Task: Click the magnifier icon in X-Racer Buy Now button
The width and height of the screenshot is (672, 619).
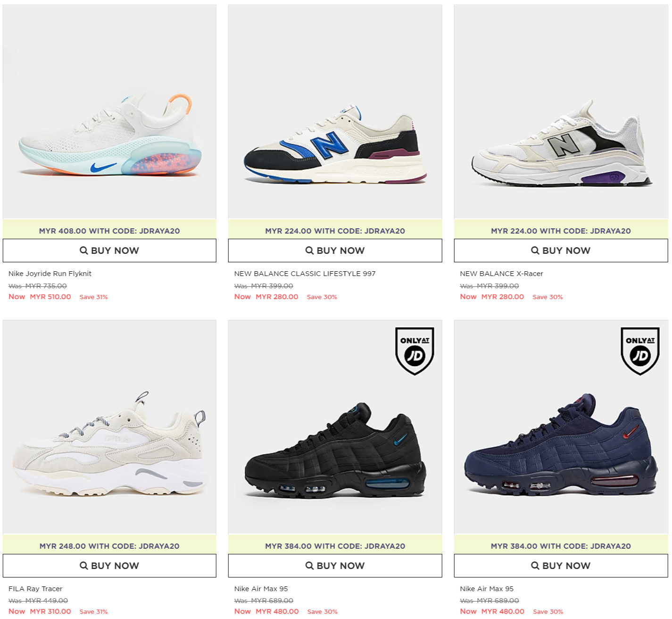Action: tap(535, 250)
